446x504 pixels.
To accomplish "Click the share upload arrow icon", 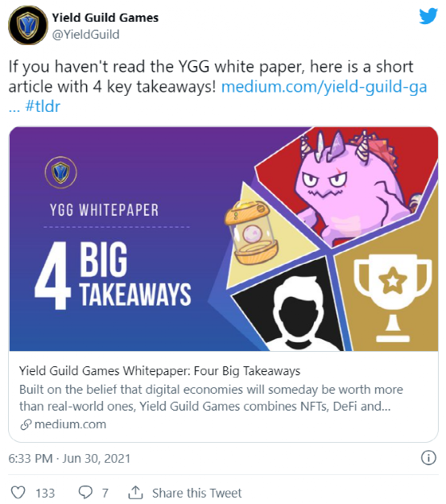I will [135, 493].
